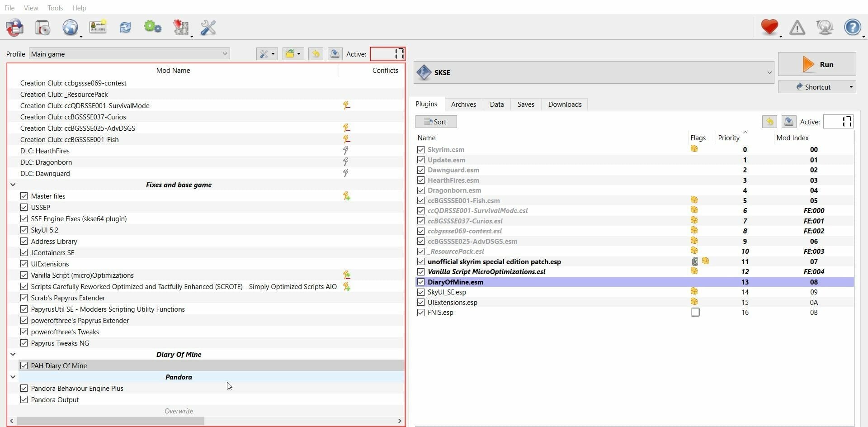
Task: Open the Profile dropdown (Main game)
Action: pyautogui.click(x=129, y=54)
